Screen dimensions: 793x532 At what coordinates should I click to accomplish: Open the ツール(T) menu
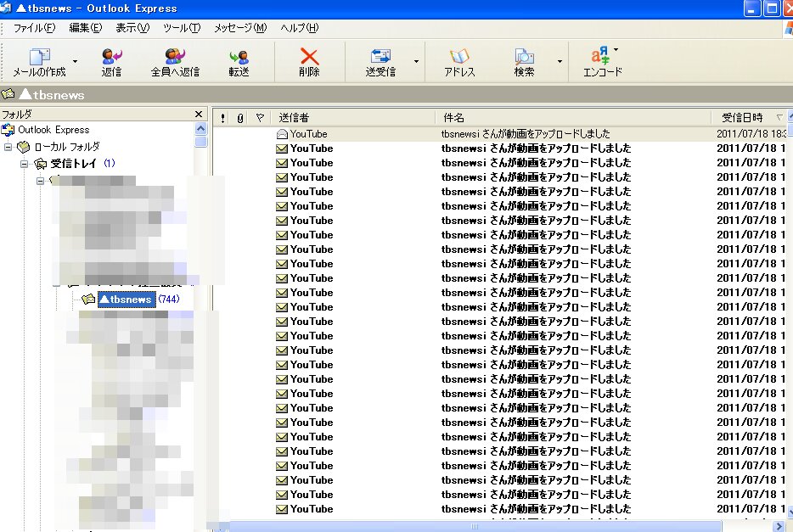[182, 28]
